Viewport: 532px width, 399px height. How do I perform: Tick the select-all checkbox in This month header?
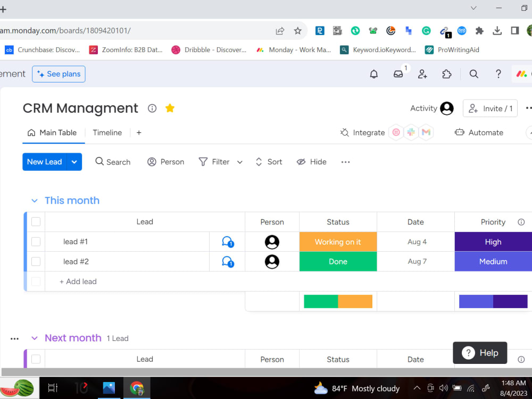pyautogui.click(x=36, y=222)
